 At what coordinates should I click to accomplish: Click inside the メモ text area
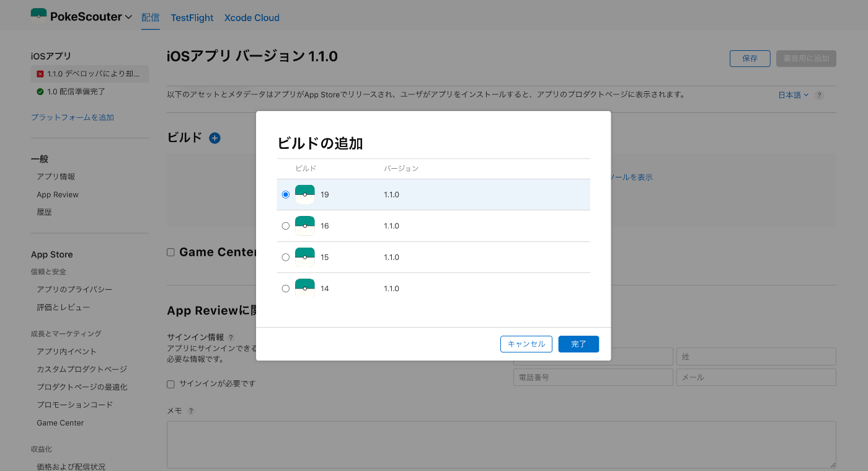pyautogui.click(x=502, y=445)
